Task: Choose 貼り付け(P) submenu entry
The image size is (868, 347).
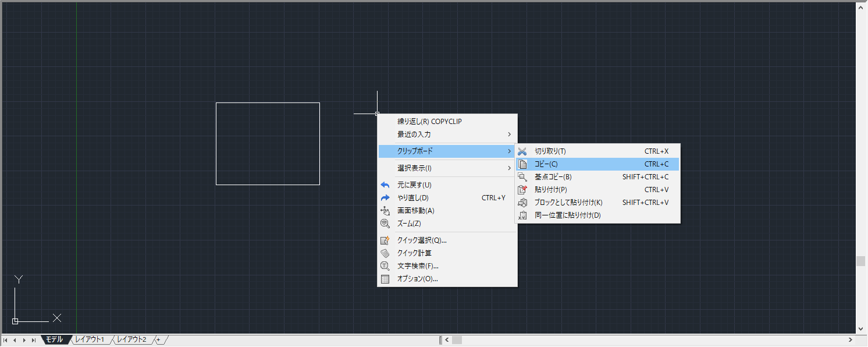Action: click(597, 190)
